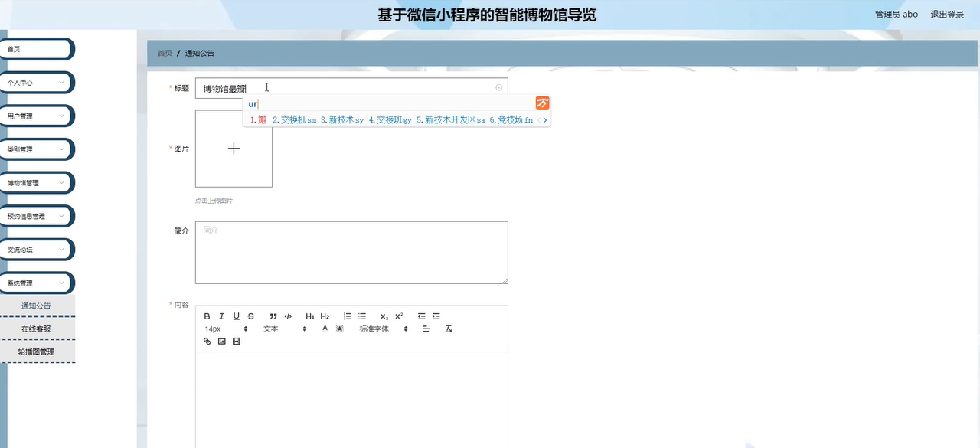
Task: Select the 在线客服 submenu item
Action: (x=37, y=329)
